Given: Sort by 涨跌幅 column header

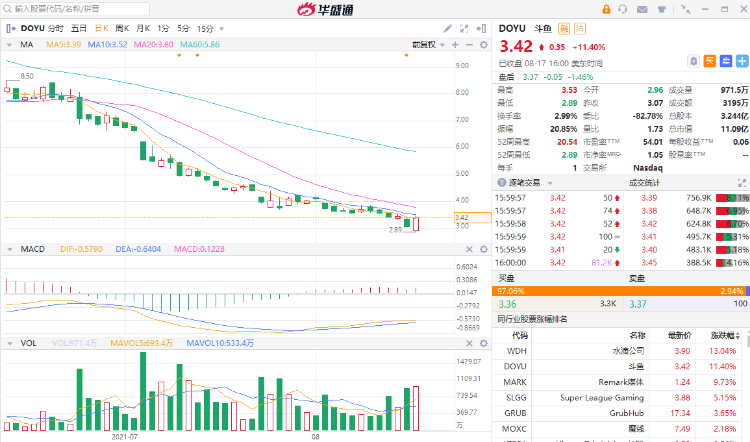Looking at the screenshot, I should point(725,335).
